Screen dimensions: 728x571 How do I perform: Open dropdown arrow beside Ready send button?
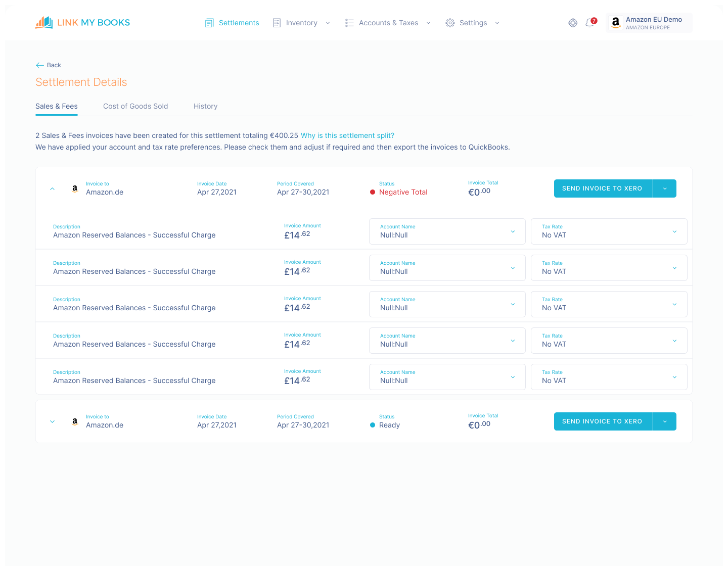(665, 421)
